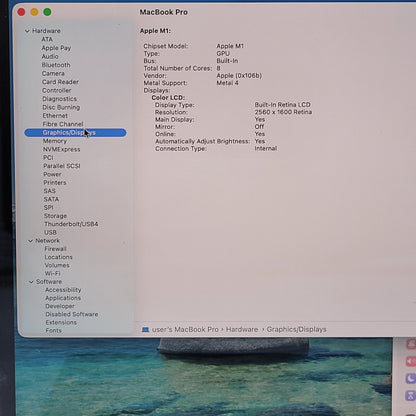The width and height of the screenshot is (416, 416).
Task: Select PCI in the sidebar
Action: coord(48,157)
